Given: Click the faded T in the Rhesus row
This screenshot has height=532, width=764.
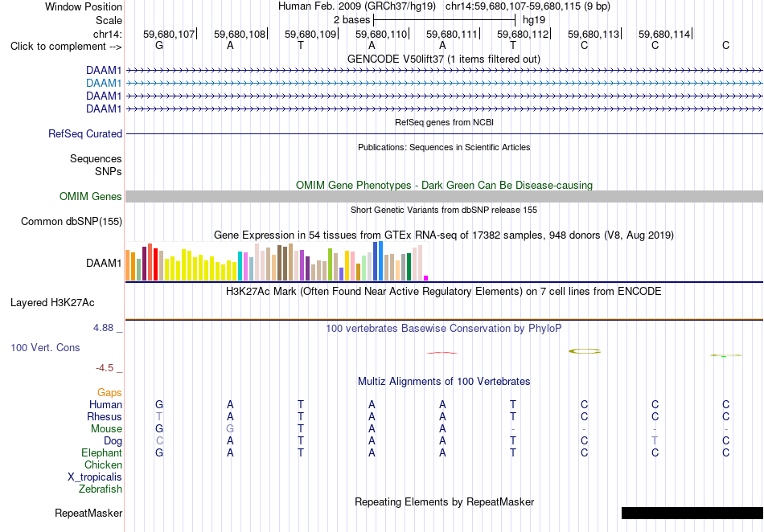Looking at the screenshot, I should (x=159, y=416).
